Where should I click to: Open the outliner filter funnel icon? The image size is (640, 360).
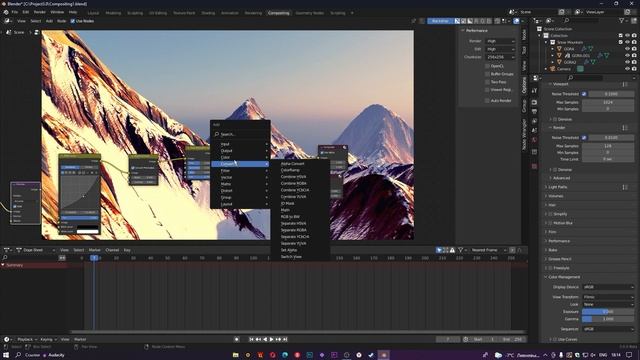tap(622, 20)
